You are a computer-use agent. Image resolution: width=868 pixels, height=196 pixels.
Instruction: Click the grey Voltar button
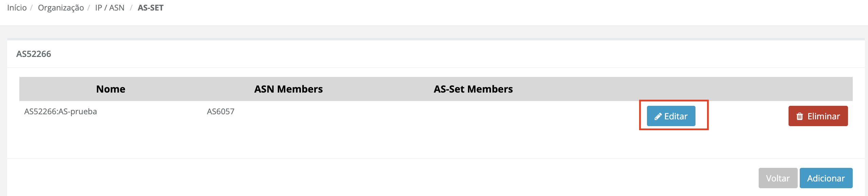[778, 178]
